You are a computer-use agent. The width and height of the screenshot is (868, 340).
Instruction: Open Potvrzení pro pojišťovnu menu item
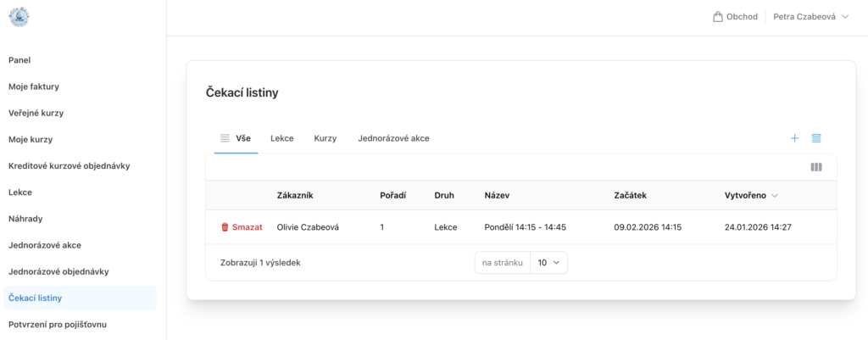click(x=58, y=324)
